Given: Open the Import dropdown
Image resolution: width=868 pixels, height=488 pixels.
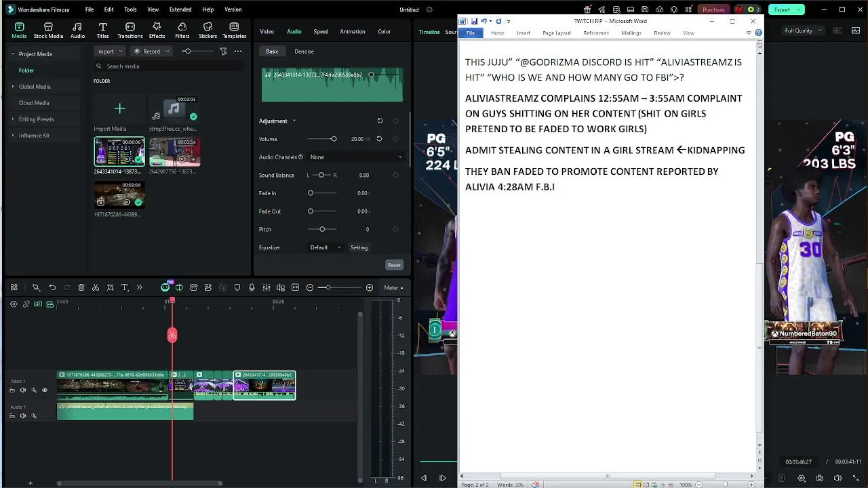Looking at the screenshot, I should 109,52.
